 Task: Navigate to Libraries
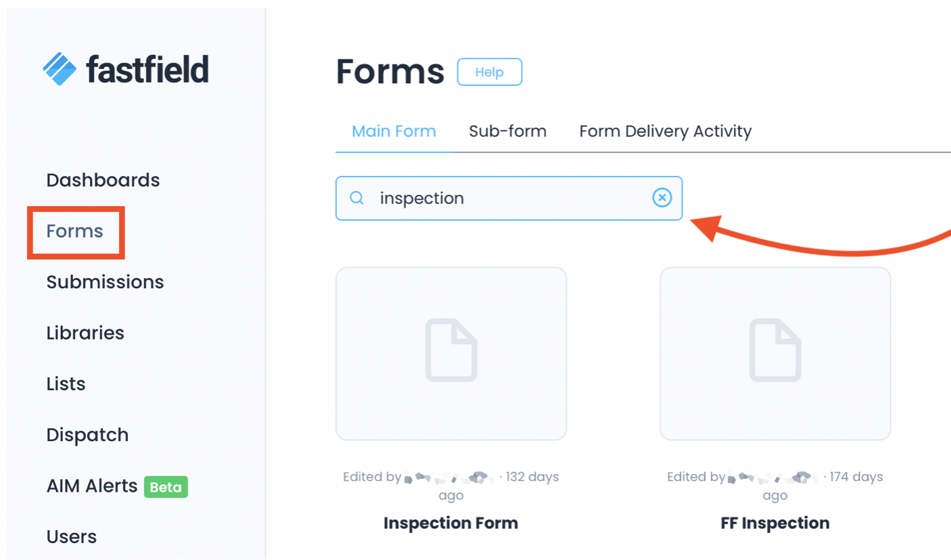pyautogui.click(x=85, y=333)
